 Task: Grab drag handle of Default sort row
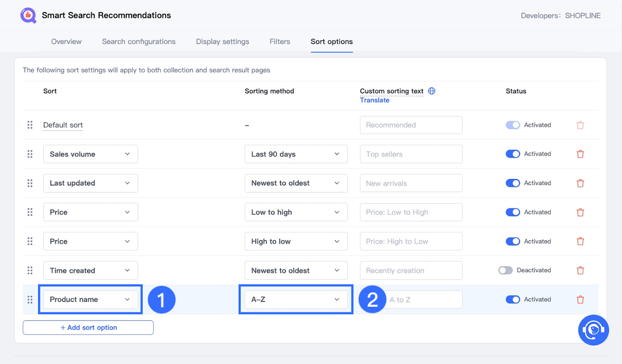coord(30,125)
